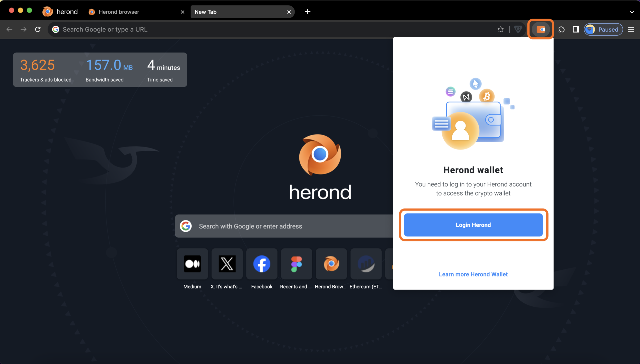Open a new tab with the plus button

click(x=307, y=12)
